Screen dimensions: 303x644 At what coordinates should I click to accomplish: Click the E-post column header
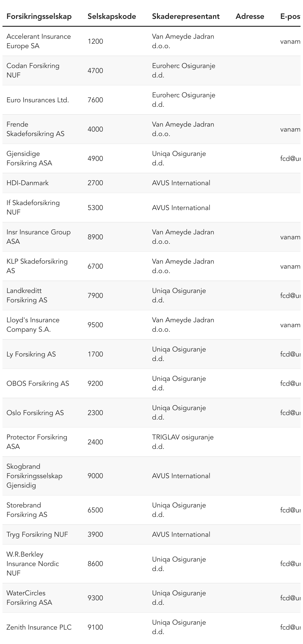[290, 16]
